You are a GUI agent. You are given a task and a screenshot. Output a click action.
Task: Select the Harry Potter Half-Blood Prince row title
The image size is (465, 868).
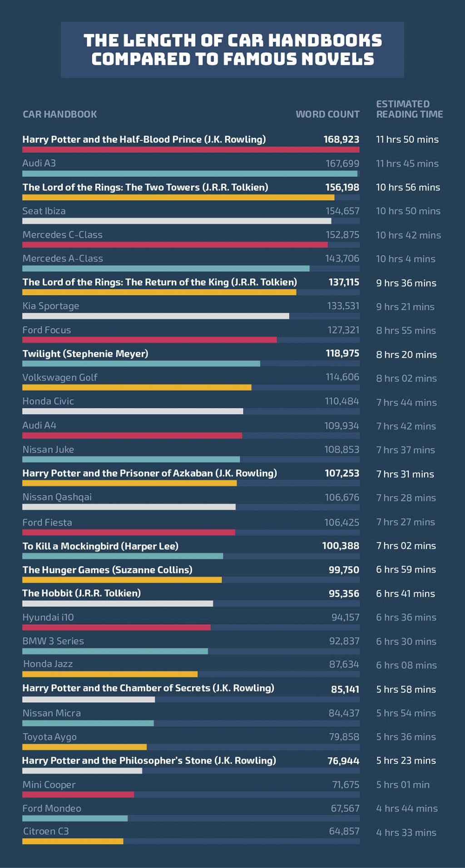(x=144, y=139)
